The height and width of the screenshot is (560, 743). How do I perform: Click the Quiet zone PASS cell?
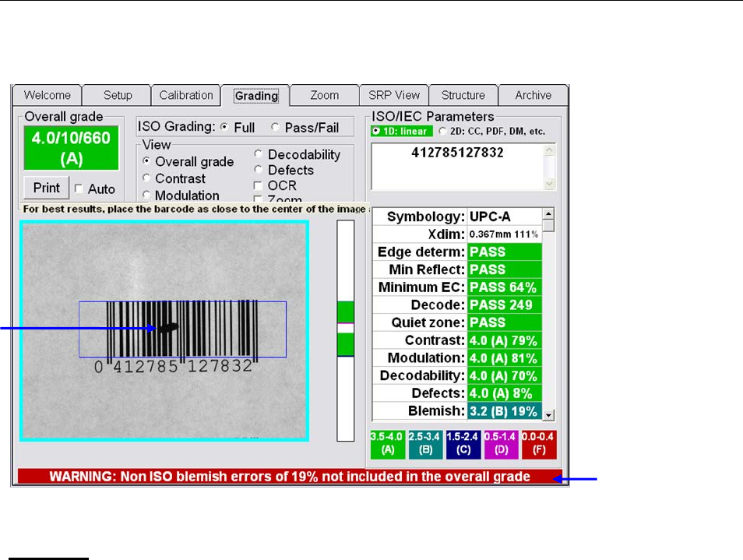504,322
